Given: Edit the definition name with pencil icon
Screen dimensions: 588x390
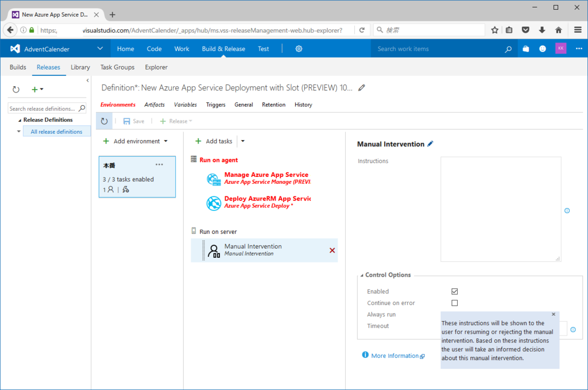Looking at the screenshot, I should [362, 88].
